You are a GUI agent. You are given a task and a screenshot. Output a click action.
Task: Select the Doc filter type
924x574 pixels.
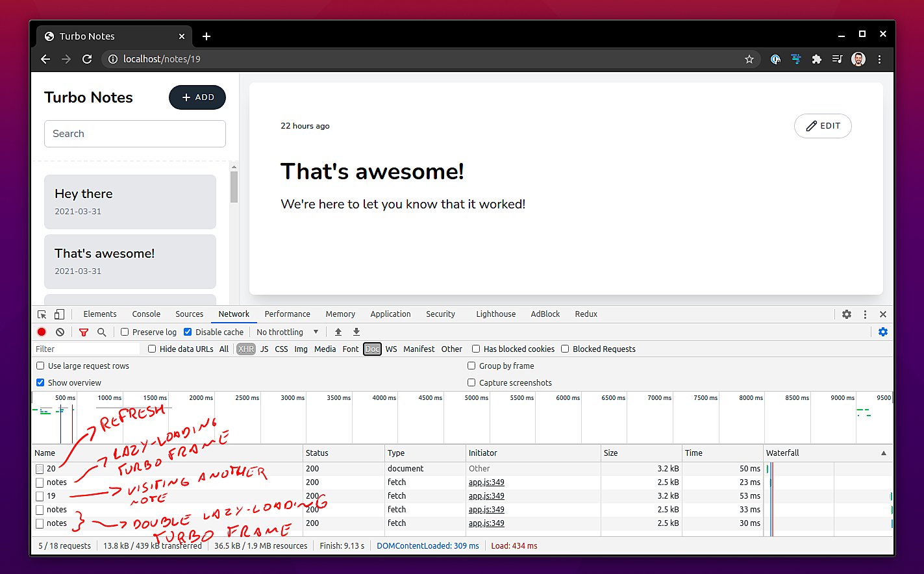pos(372,349)
